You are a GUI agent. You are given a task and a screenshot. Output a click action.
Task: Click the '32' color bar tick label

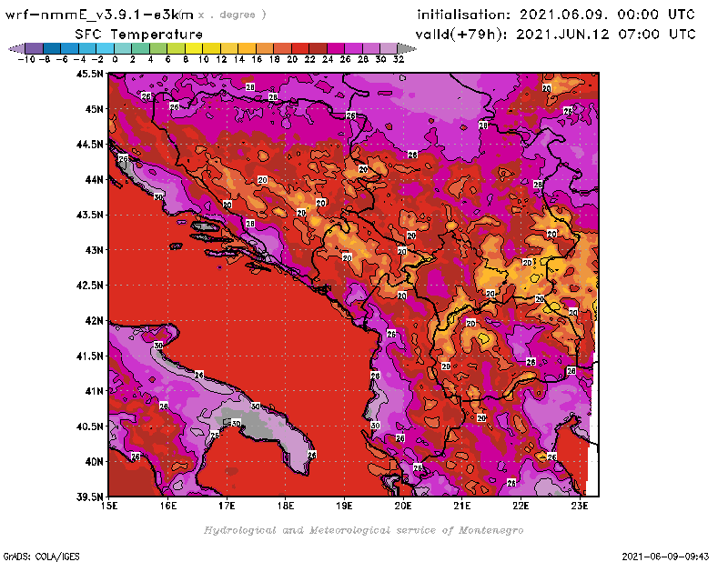point(399,59)
